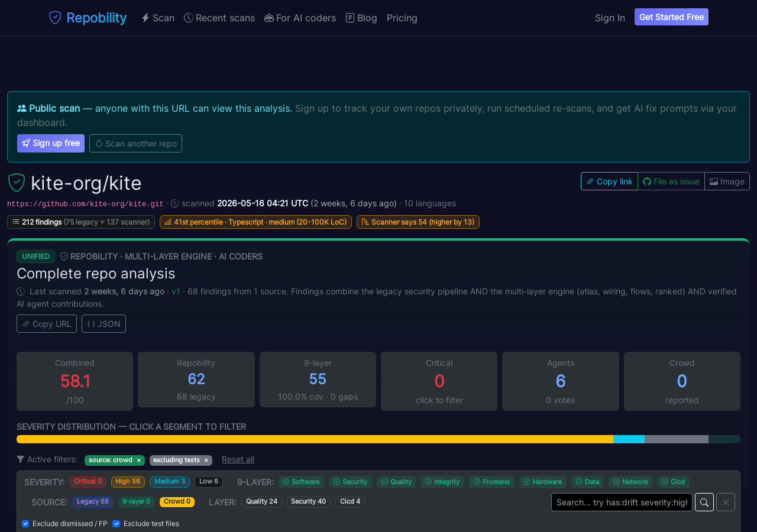Go to For AI coders page
The width and height of the screenshot is (757, 532).
(x=300, y=18)
